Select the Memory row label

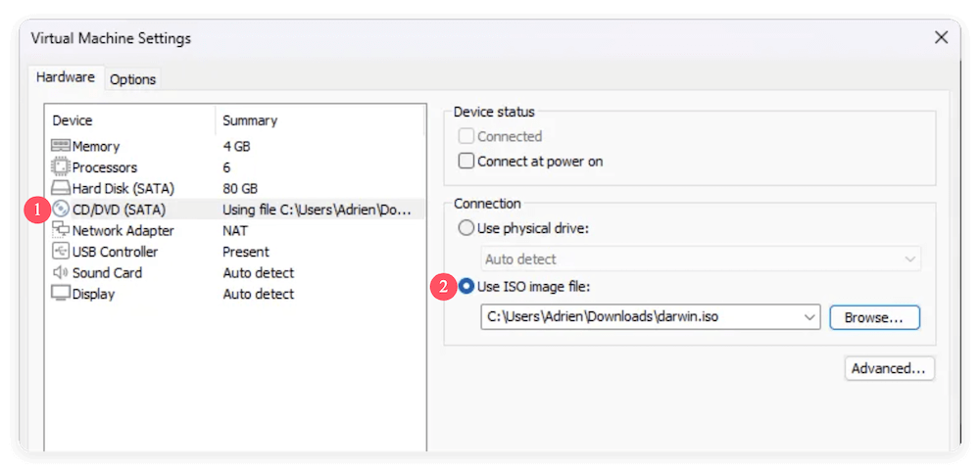tap(96, 147)
